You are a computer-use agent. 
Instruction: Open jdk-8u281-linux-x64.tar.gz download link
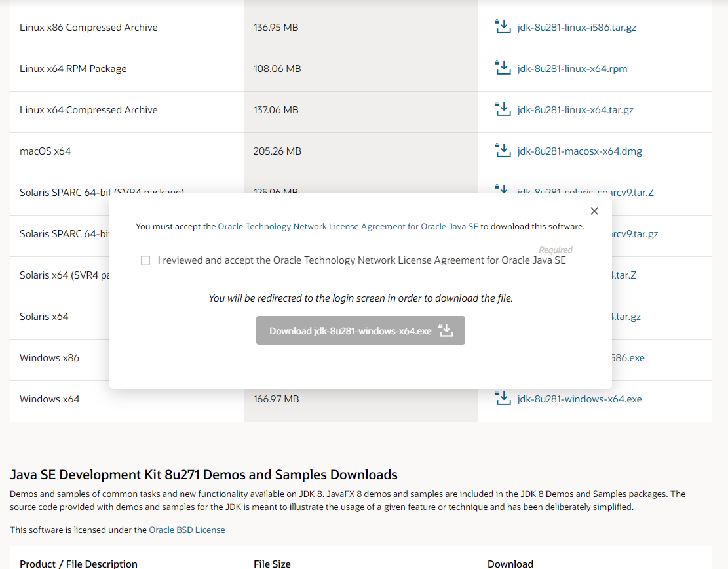[575, 110]
